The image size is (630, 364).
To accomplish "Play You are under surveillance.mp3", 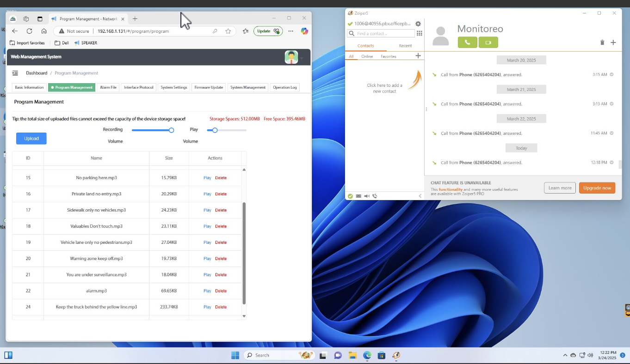I will 207,275.
